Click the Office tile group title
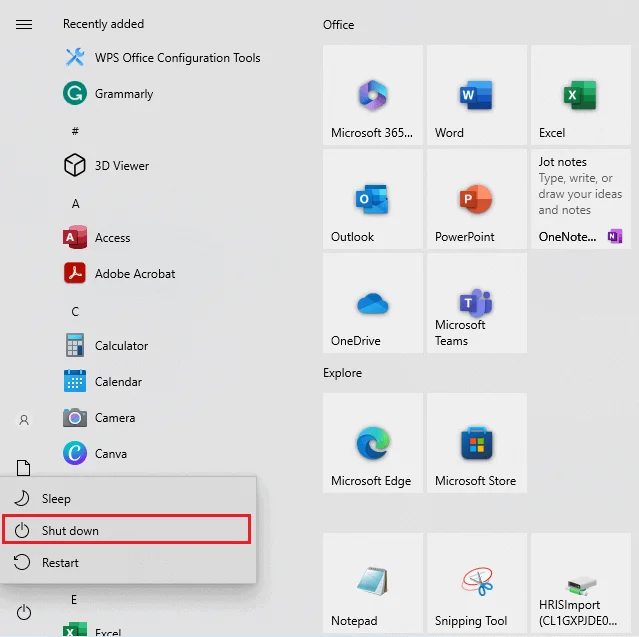 click(338, 25)
